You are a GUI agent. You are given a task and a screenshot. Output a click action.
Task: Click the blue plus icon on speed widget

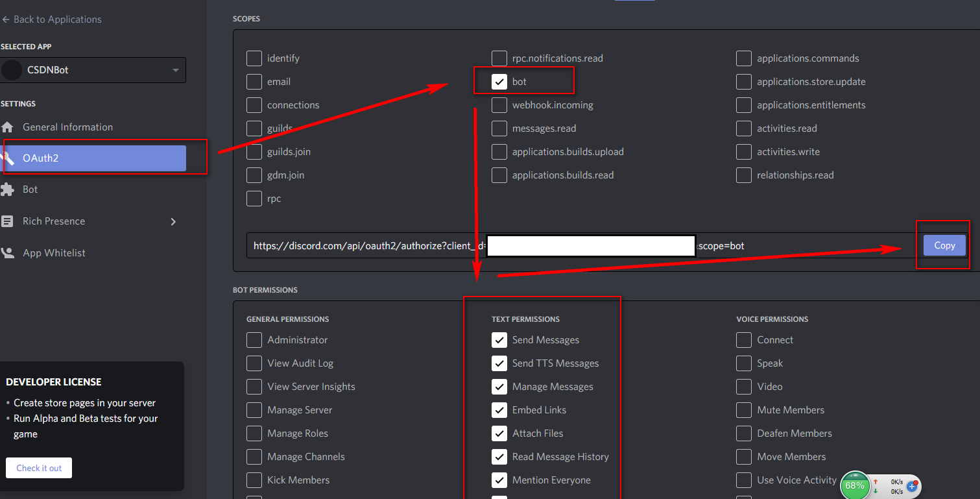(x=912, y=485)
